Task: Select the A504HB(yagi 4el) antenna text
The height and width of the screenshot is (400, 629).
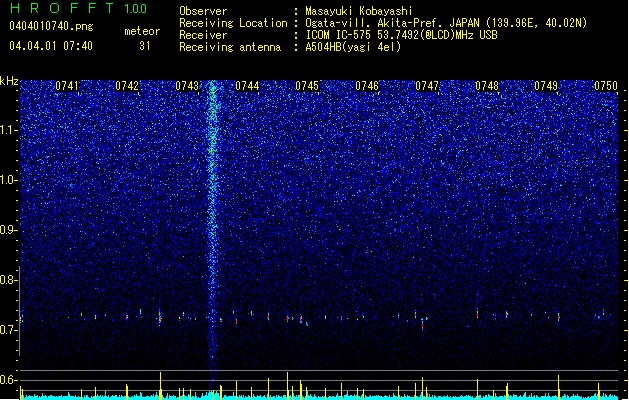Action: [353, 47]
